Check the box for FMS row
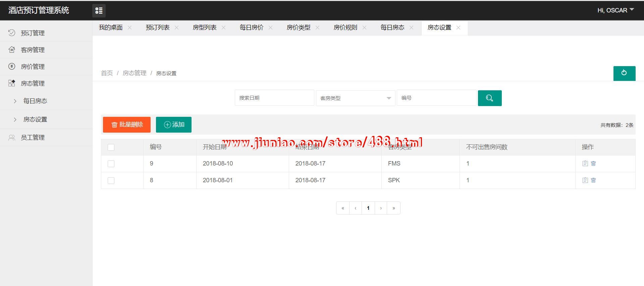The width and height of the screenshot is (644, 286). click(111, 164)
